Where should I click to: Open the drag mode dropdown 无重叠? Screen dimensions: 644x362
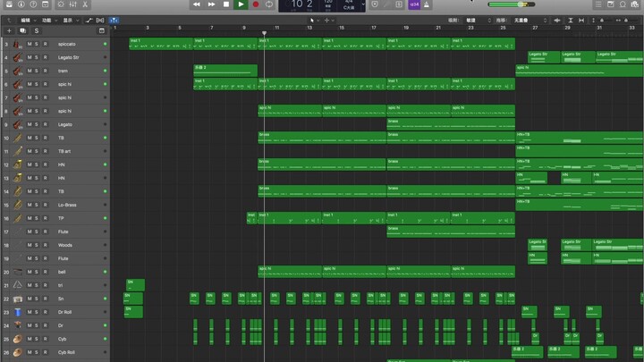529,20
